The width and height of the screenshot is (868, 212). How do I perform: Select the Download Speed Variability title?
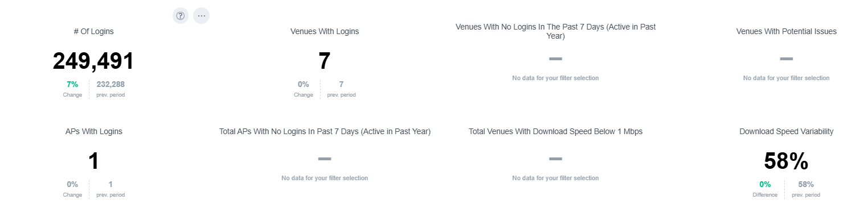pyautogui.click(x=786, y=131)
